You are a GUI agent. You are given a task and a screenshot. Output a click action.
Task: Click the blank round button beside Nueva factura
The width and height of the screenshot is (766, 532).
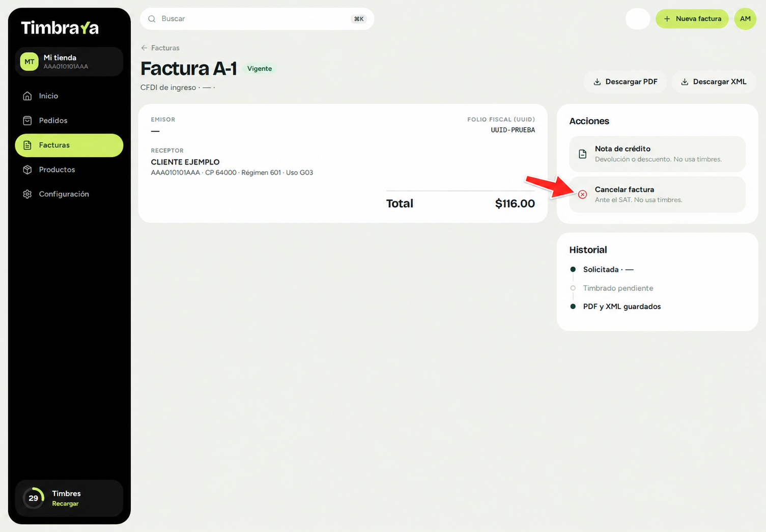point(638,19)
